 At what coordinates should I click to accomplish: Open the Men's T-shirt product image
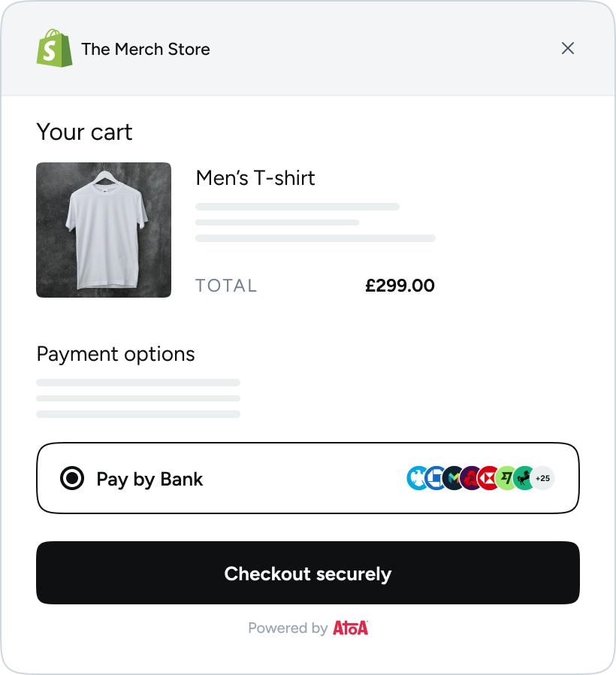(104, 229)
